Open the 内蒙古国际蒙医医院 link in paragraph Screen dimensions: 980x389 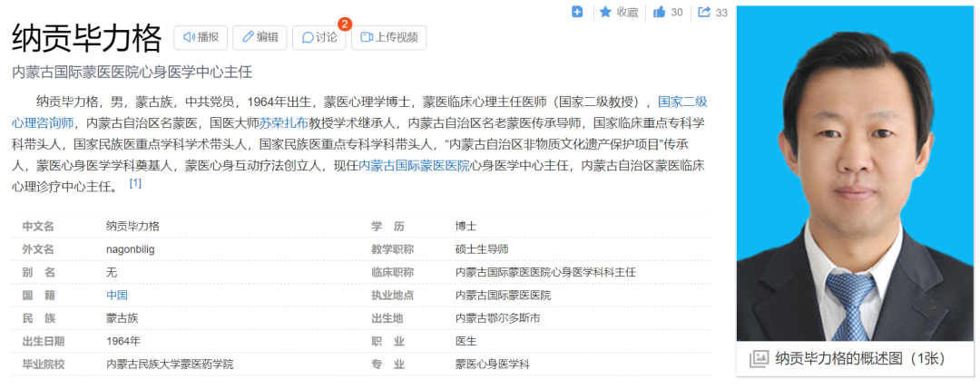pyautogui.click(x=414, y=165)
